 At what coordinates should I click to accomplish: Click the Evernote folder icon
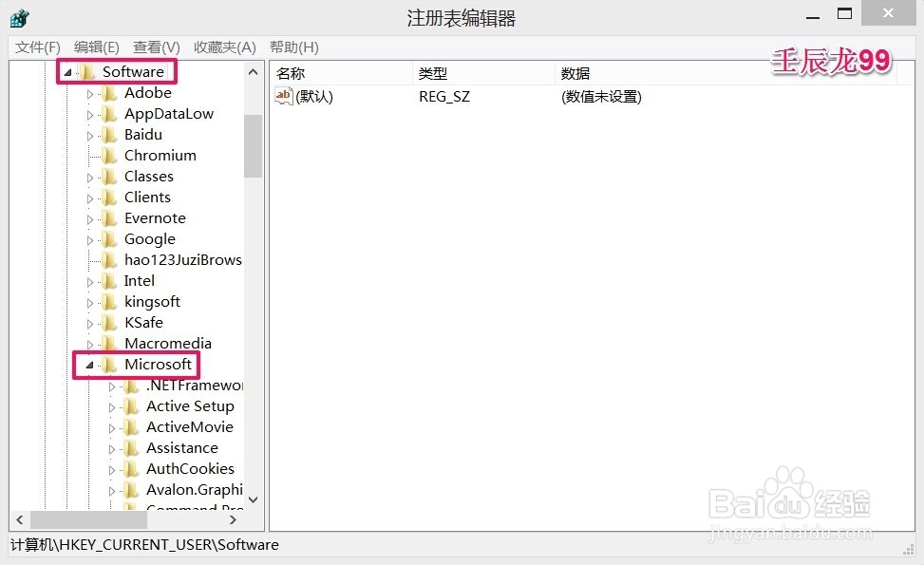tap(108, 218)
